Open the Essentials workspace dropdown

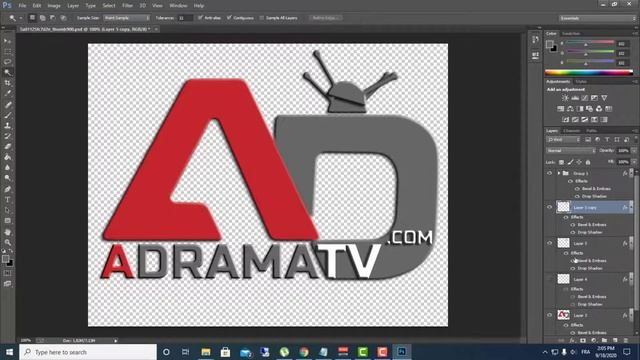[x=598, y=18]
